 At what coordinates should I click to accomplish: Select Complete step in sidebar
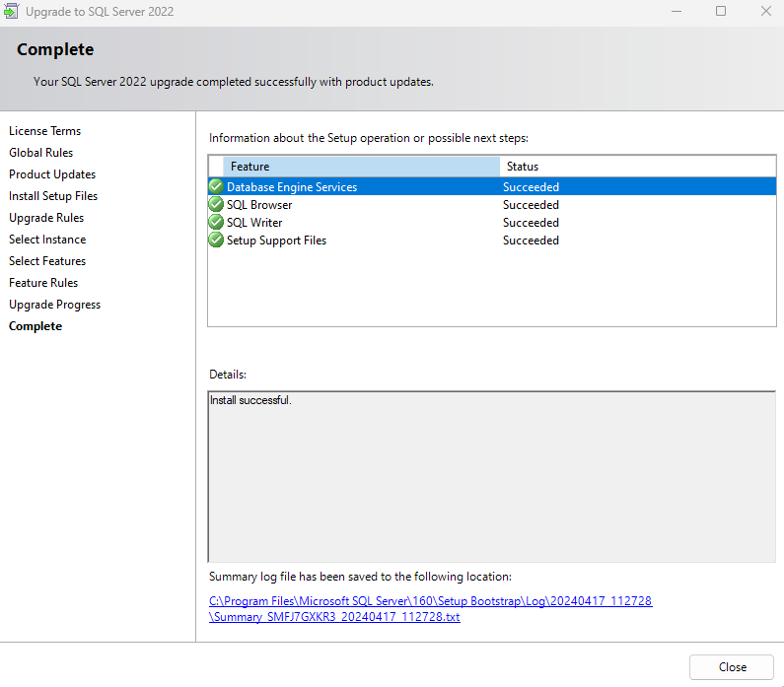(x=36, y=326)
